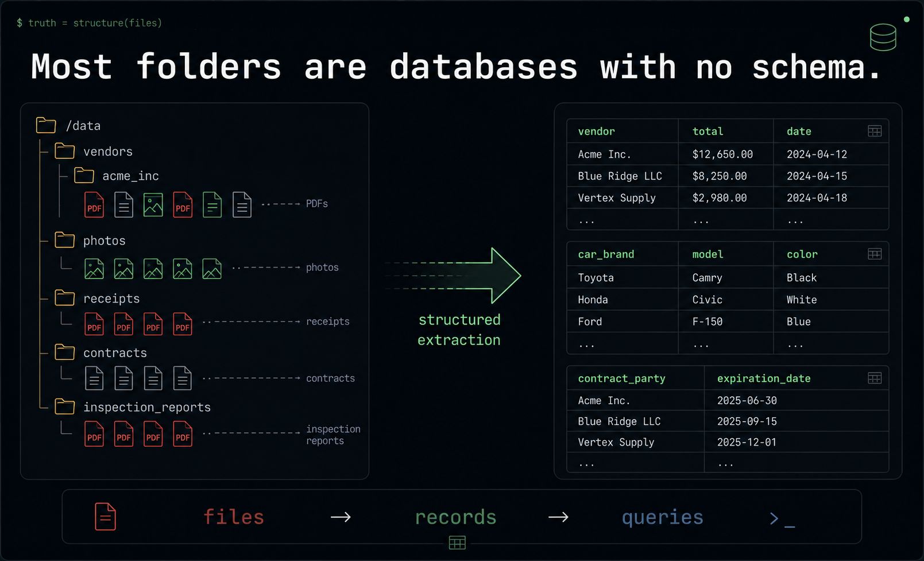924x561 pixels.
Task: Select the leftmost document icon under contracts
Action: pyautogui.click(x=94, y=378)
